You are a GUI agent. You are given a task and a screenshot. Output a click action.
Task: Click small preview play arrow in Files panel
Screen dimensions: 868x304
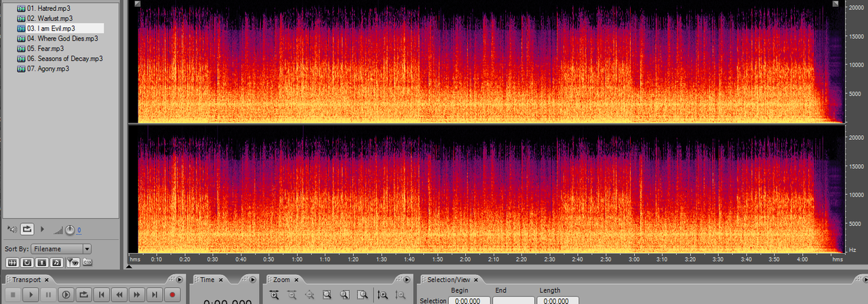(x=42, y=229)
